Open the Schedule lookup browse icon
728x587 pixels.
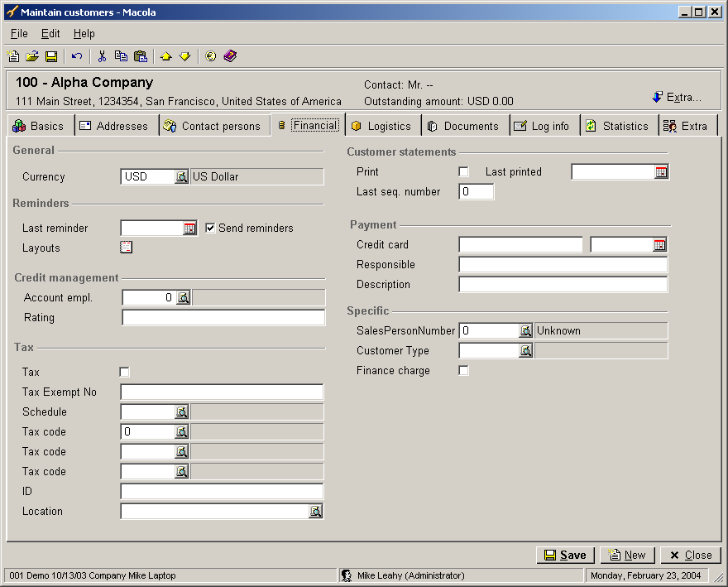181,411
